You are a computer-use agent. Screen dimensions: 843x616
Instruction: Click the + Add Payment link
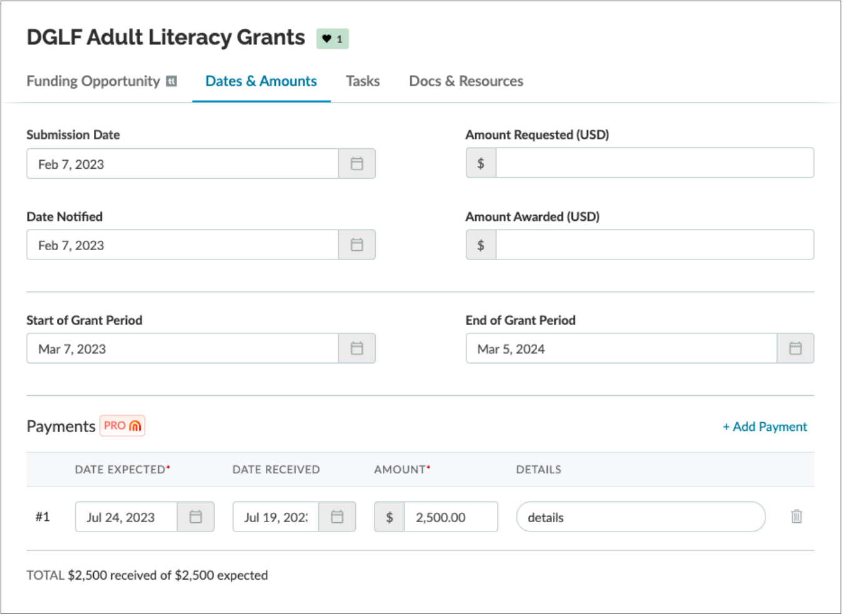coord(764,427)
